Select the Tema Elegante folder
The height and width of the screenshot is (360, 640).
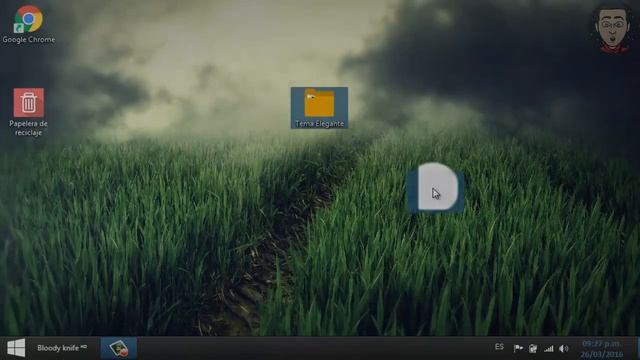click(319, 108)
